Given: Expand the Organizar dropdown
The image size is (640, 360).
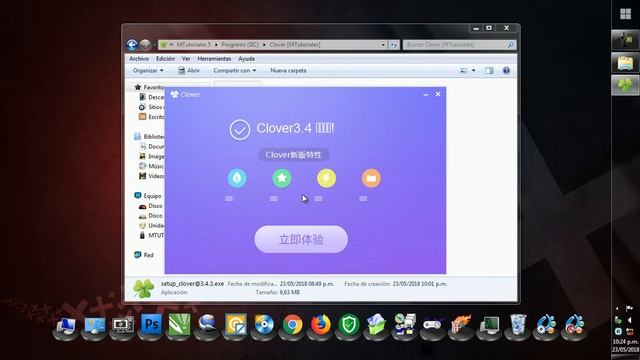Looking at the screenshot, I should (148, 71).
